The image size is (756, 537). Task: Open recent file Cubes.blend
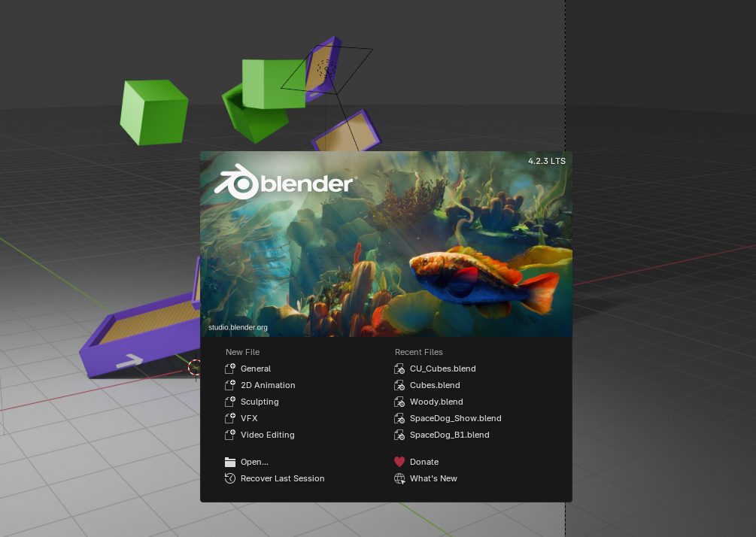tap(434, 385)
